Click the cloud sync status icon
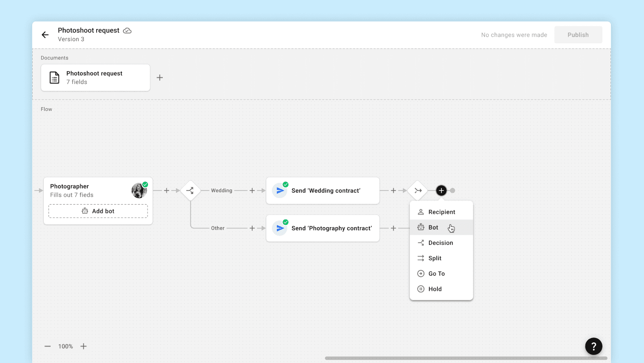 127,31
